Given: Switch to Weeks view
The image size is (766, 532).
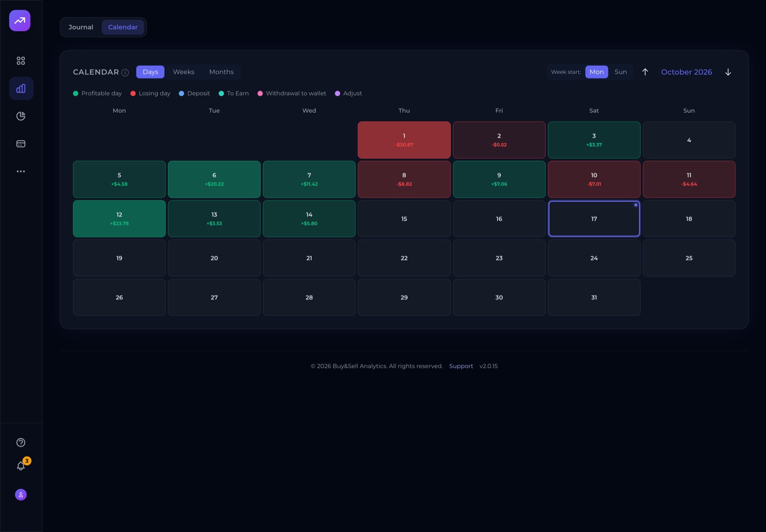Looking at the screenshot, I should [183, 72].
